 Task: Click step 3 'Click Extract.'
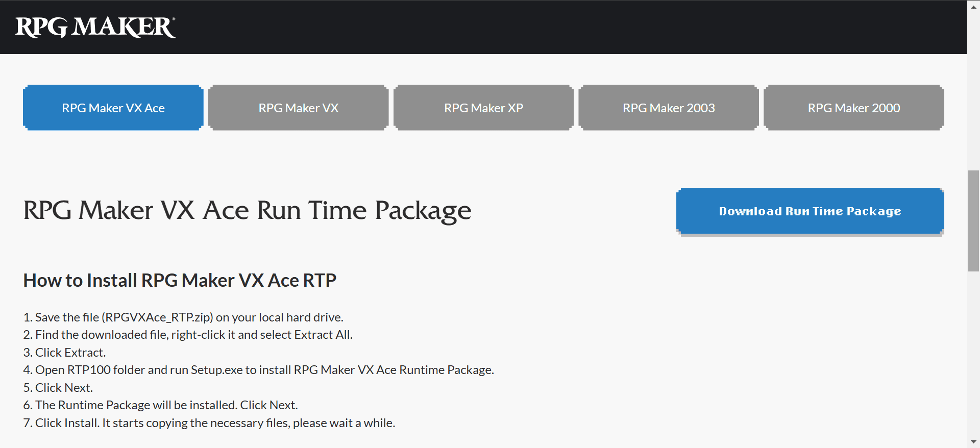point(65,353)
